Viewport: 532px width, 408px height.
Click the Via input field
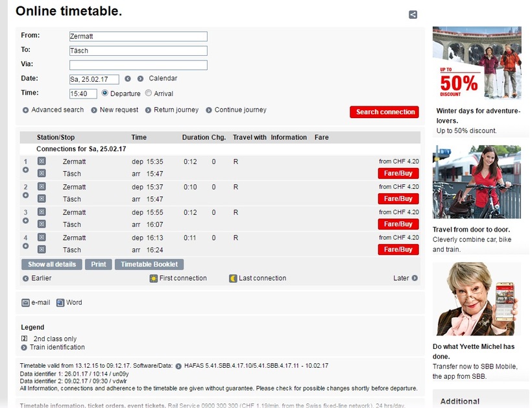click(x=138, y=65)
